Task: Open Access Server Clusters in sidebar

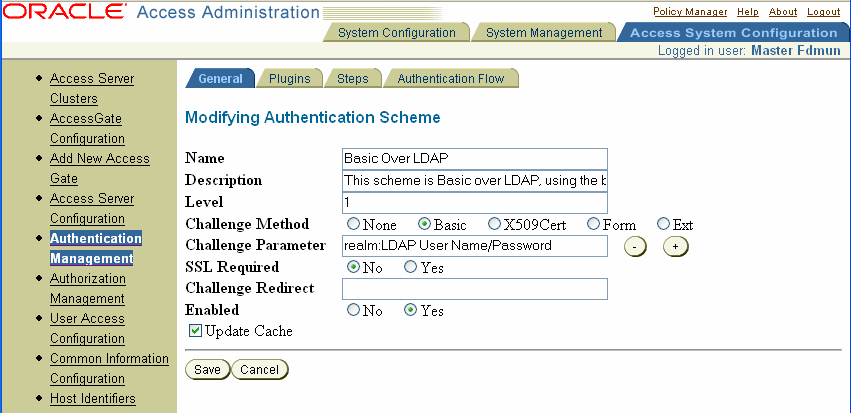Action: pos(92,88)
